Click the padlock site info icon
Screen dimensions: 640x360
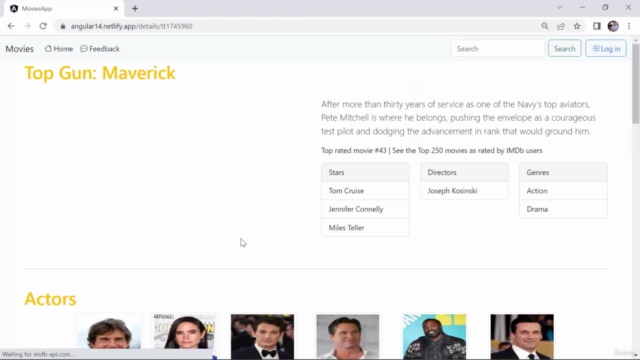click(x=63, y=26)
